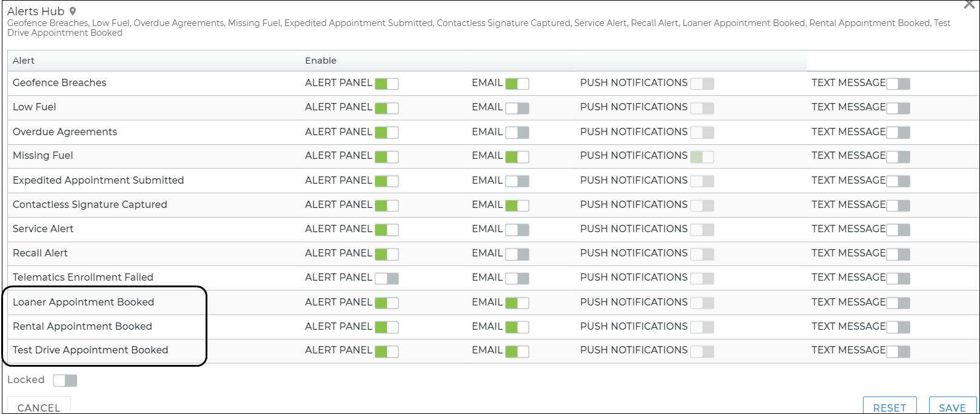The image size is (980, 414).
Task: Enable Text Message for Test Drive Appointment Booked
Action: click(x=898, y=351)
